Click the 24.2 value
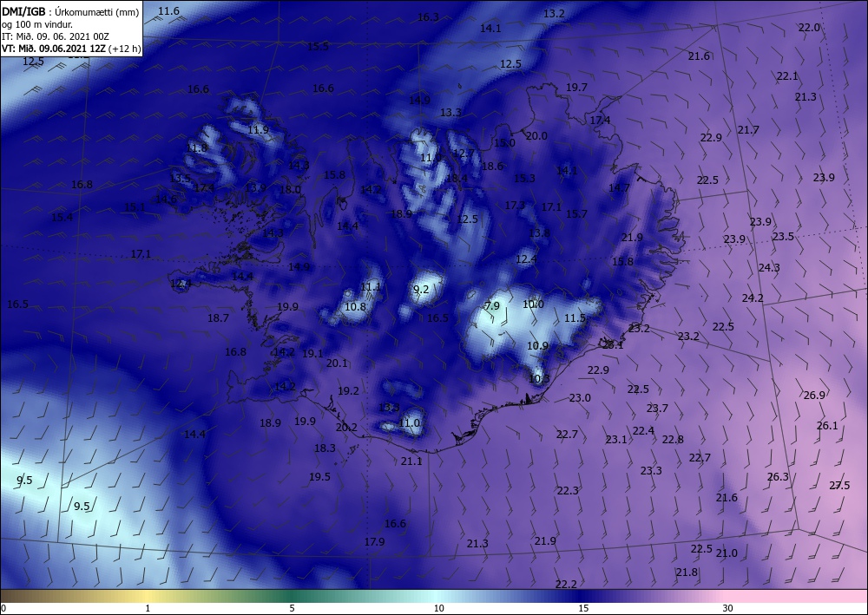 pyautogui.click(x=753, y=298)
